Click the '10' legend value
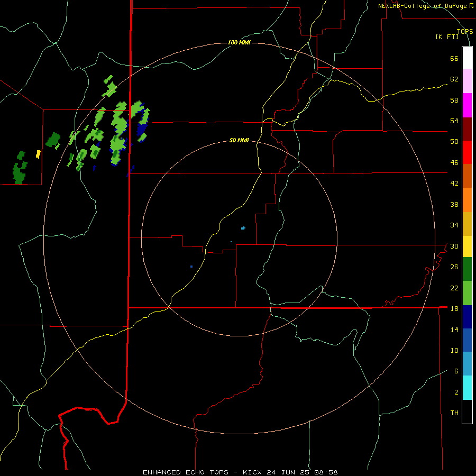 coord(454,350)
